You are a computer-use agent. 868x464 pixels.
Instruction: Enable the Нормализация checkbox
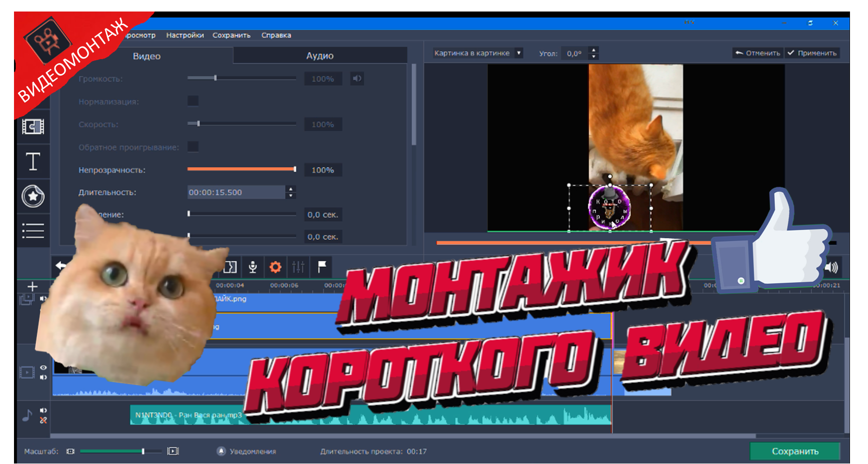(193, 101)
